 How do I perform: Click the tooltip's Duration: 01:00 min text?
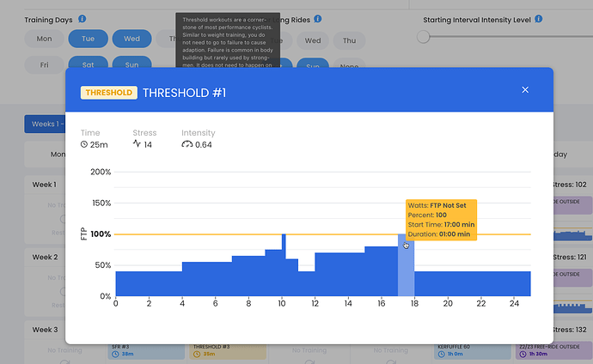(x=439, y=234)
